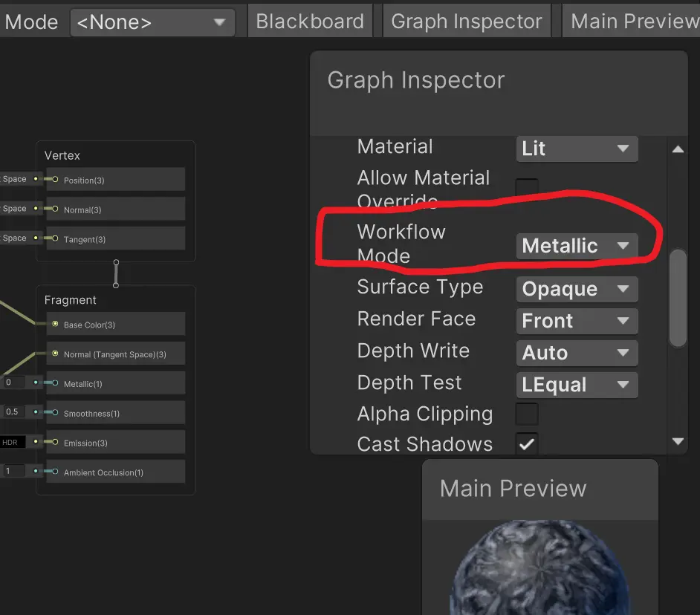This screenshot has height=615, width=700.
Task: Toggle the Main Preview toolbar button
Action: pos(631,22)
